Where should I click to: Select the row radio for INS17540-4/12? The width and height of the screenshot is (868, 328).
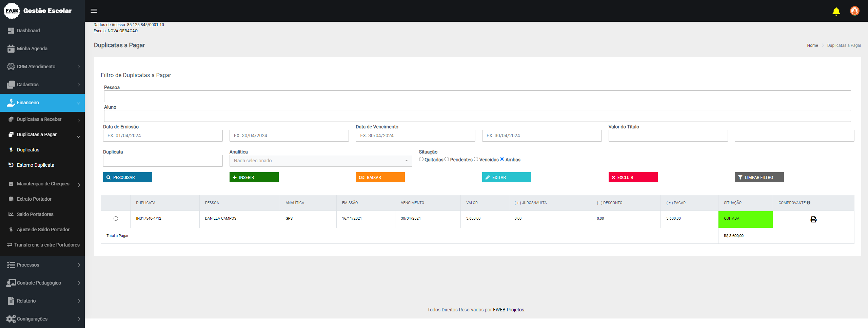(x=116, y=219)
